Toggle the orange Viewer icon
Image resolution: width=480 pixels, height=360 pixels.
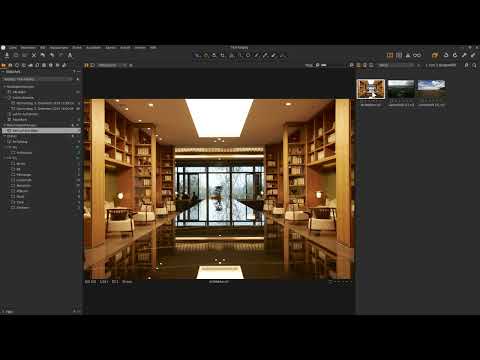[390, 55]
